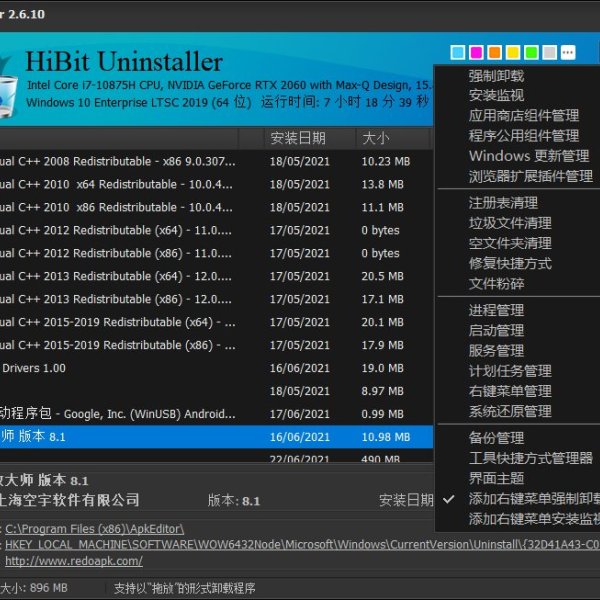Select the Google, Inc. (WinUSB) Android row
600x600 pixels.
pyautogui.click(x=217, y=414)
